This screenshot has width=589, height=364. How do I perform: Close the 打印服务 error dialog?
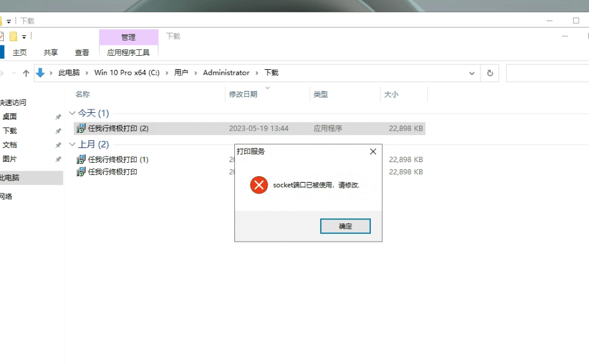point(373,152)
